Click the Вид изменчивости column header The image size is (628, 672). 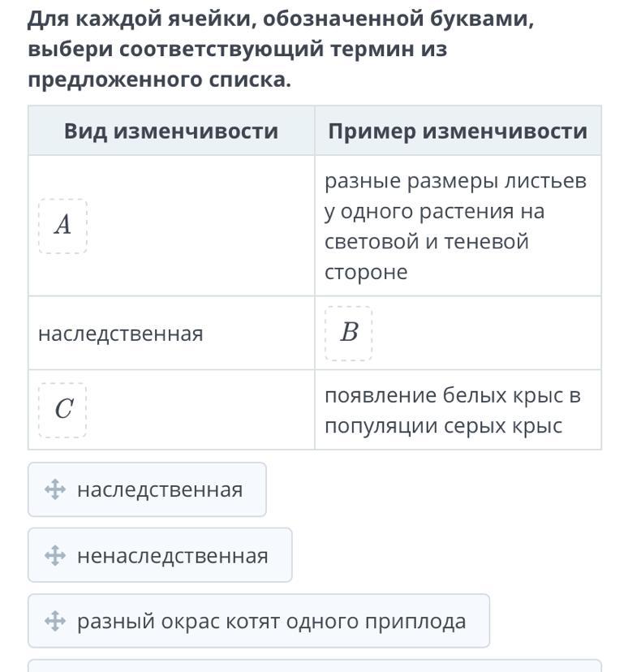click(171, 131)
